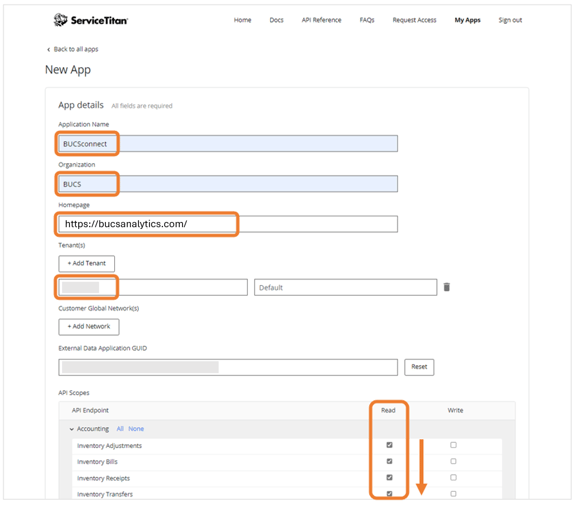Reset the External Data Application GUID
Viewport: 578px width, 506px height.
419,367
